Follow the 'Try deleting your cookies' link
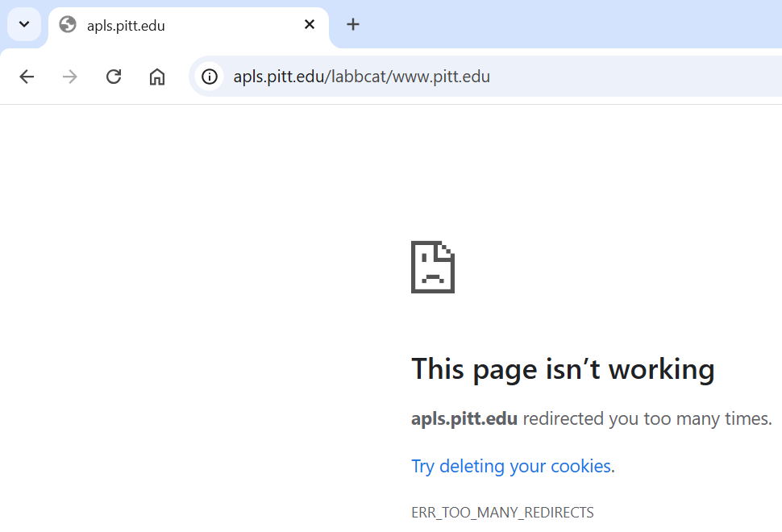Viewport: 782px width, 532px height. [x=510, y=466]
